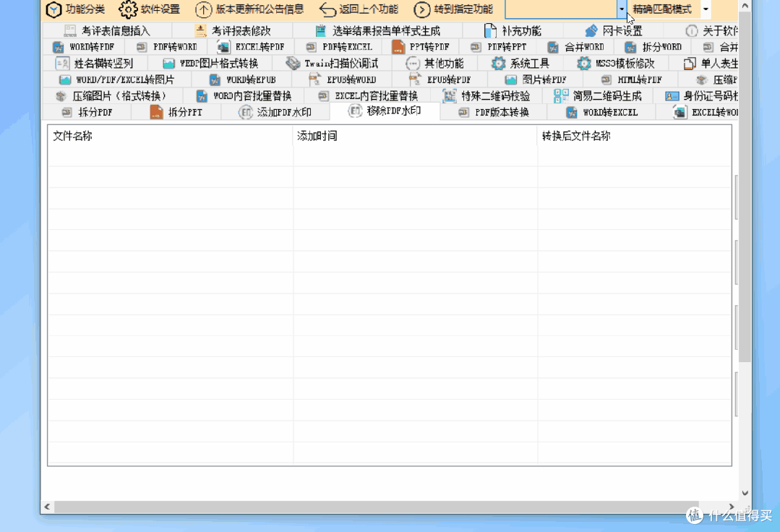Select the WORD转EPUB tab icon
This screenshot has width=780, height=532.
(x=215, y=80)
